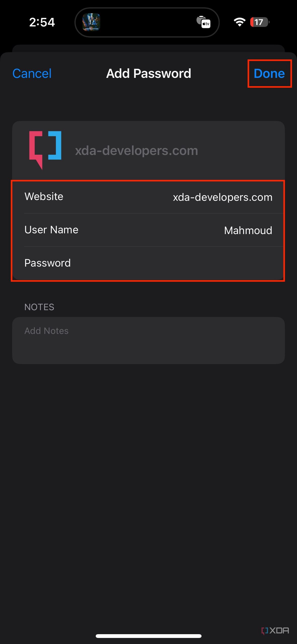Tap Done to save the password

[x=269, y=74]
